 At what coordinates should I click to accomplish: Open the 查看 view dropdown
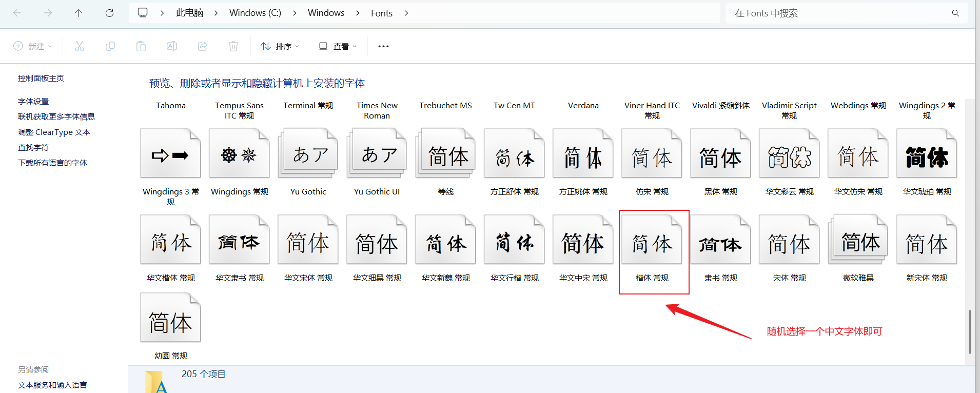(x=338, y=46)
